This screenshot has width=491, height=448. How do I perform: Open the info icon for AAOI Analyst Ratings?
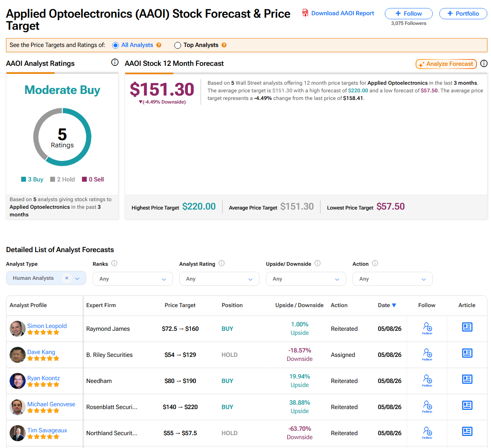115,62
